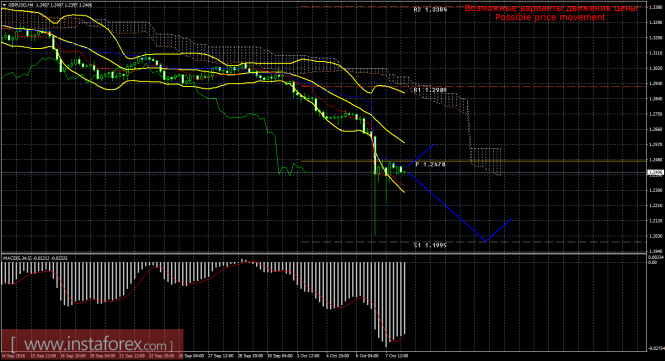Click the P 1.2478 pivot label
Viewport: 665px width, 361px height.
(x=430, y=164)
